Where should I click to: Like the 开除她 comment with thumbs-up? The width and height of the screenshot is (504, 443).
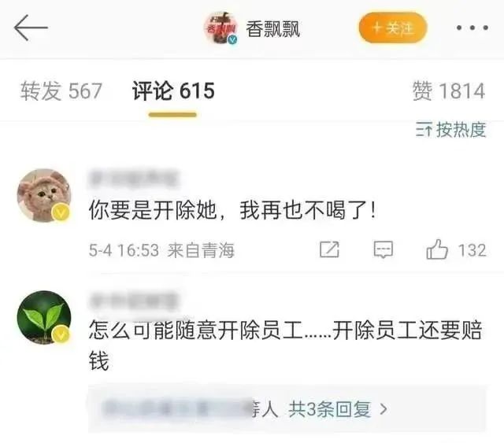(x=437, y=249)
